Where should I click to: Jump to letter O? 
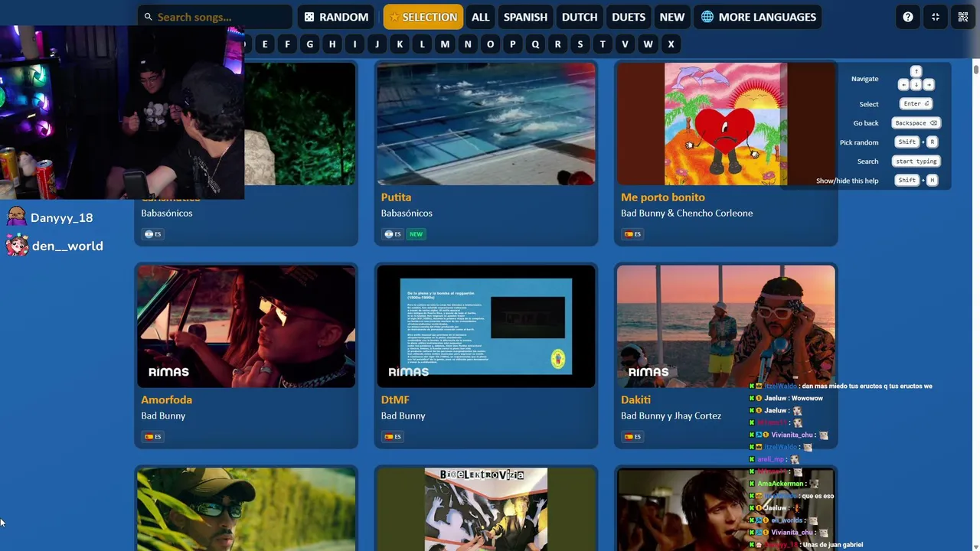click(490, 44)
